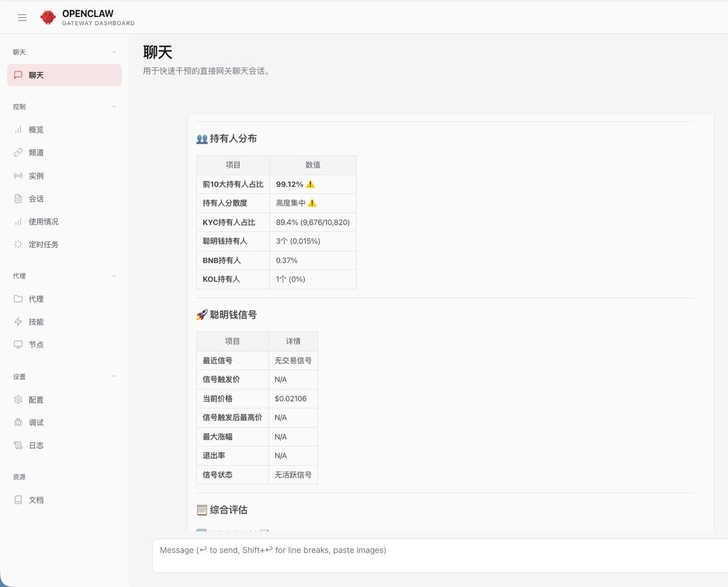Select the 89.4% (9,676/10,820) cell
This screenshot has width=728, height=587.
point(313,222)
